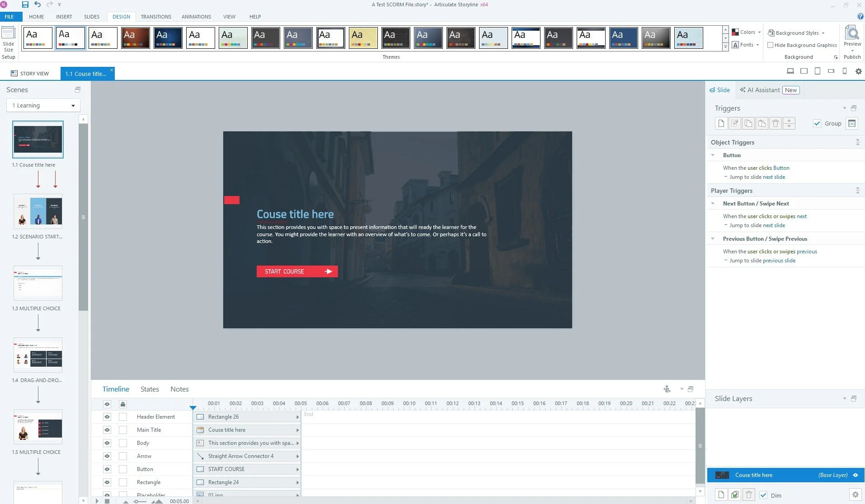865x504 pixels.
Task: Delete the selected trigger
Action: [x=776, y=123]
